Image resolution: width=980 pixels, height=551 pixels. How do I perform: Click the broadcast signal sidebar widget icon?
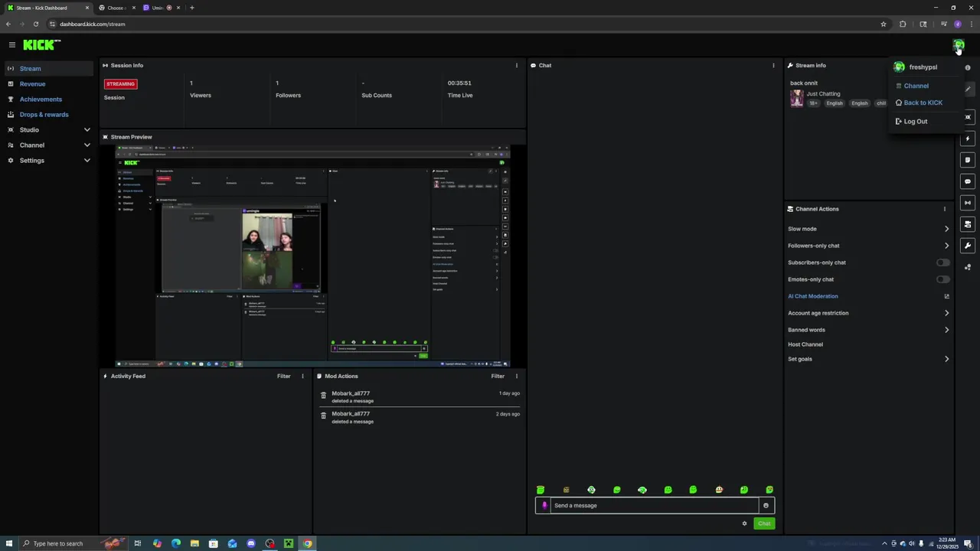(968, 203)
